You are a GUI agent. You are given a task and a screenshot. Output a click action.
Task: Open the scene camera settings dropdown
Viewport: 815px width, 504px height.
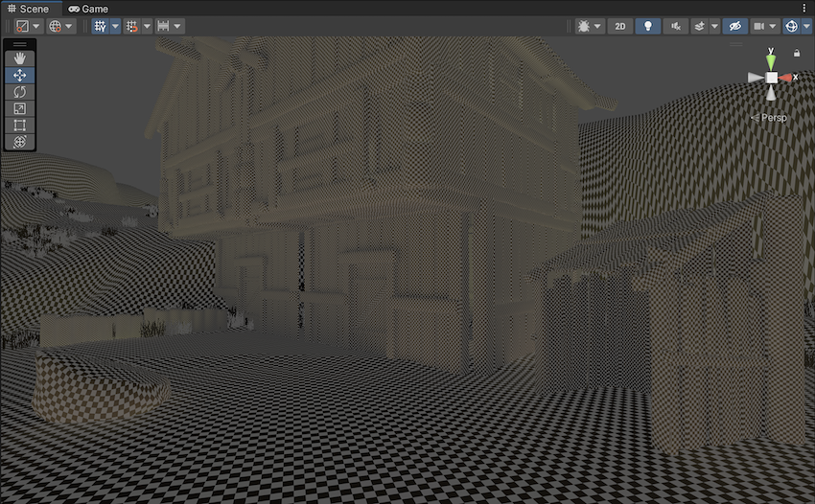[x=765, y=27]
